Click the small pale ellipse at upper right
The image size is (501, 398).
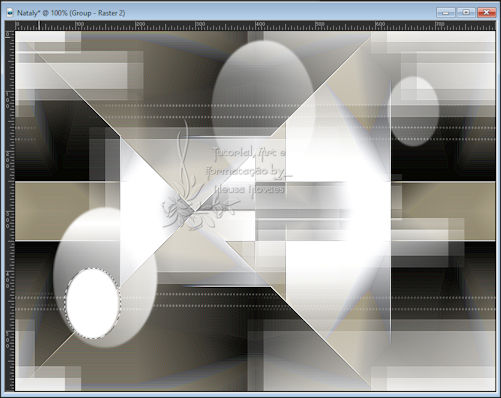pyautogui.click(x=414, y=111)
